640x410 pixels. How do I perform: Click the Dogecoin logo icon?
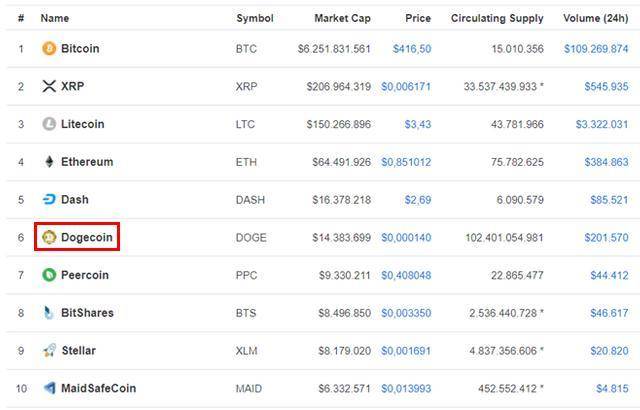(x=49, y=237)
